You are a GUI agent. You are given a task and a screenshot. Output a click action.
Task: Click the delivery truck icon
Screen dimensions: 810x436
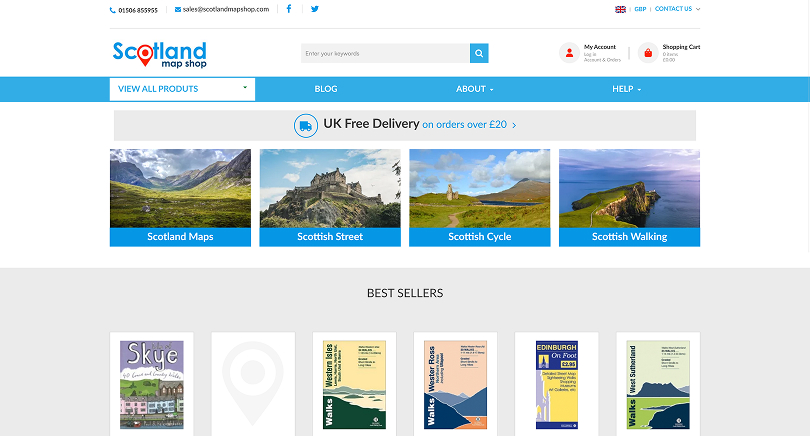(x=306, y=126)
